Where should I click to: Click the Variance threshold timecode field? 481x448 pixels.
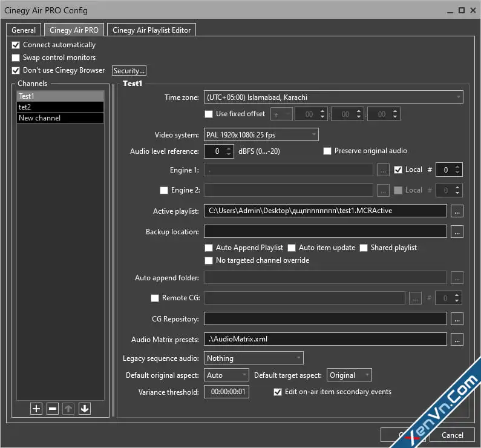226,392
